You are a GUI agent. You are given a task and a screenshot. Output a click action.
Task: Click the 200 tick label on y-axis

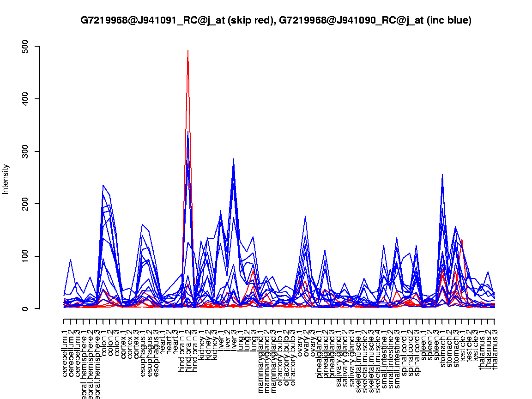click(x=25, y=204)
